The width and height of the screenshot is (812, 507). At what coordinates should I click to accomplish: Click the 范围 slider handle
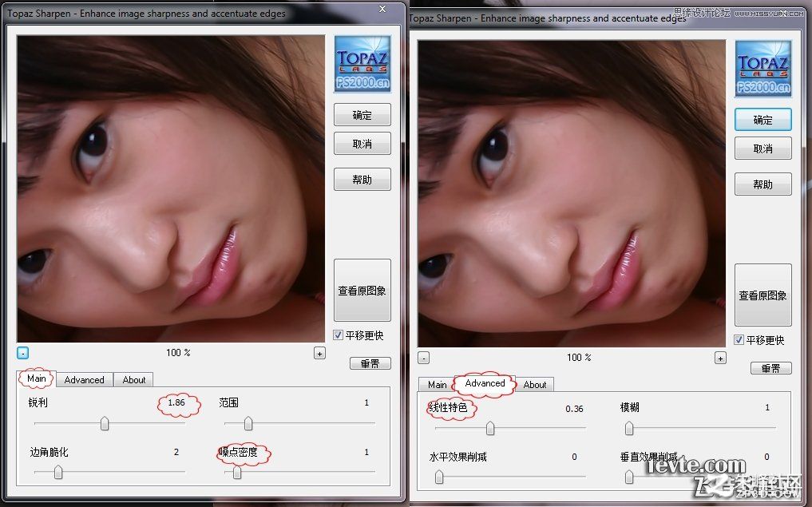[248, 423]
